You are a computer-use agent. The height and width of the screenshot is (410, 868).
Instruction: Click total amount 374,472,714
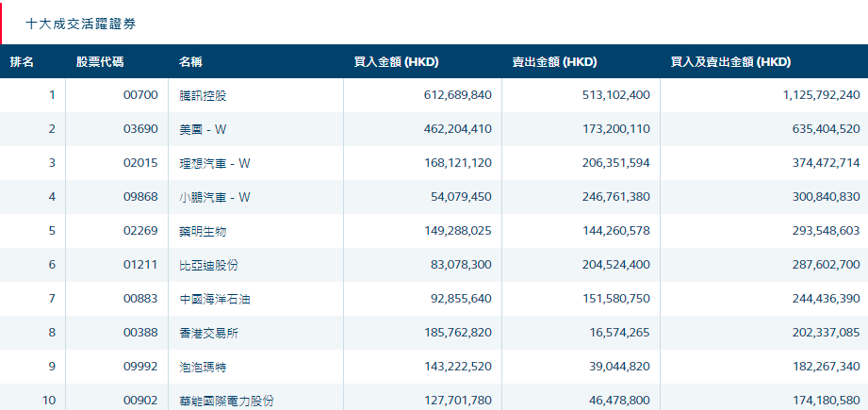click(x=827, y=163)
